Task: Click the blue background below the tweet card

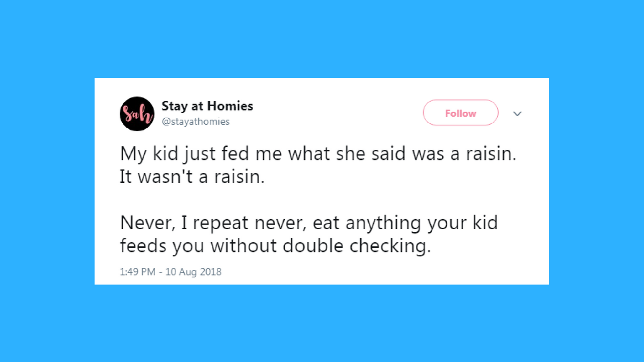Action: 322,324
